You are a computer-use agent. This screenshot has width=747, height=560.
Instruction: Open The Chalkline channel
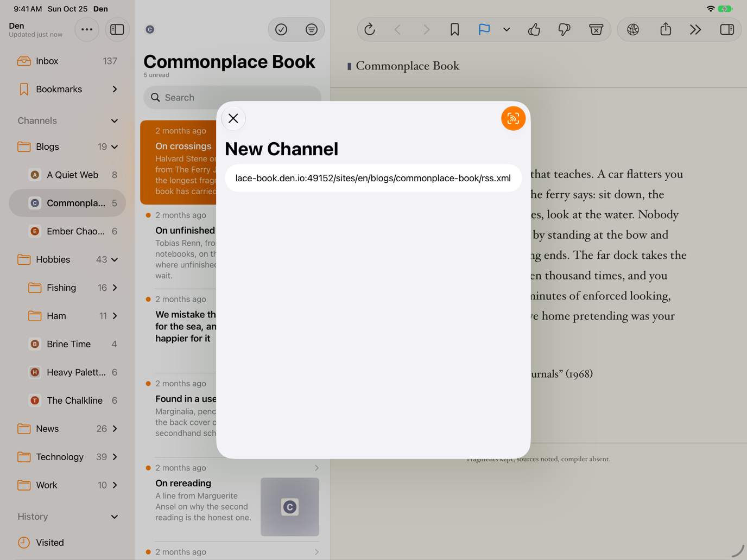pyautogui.click(x=67, y=400)
